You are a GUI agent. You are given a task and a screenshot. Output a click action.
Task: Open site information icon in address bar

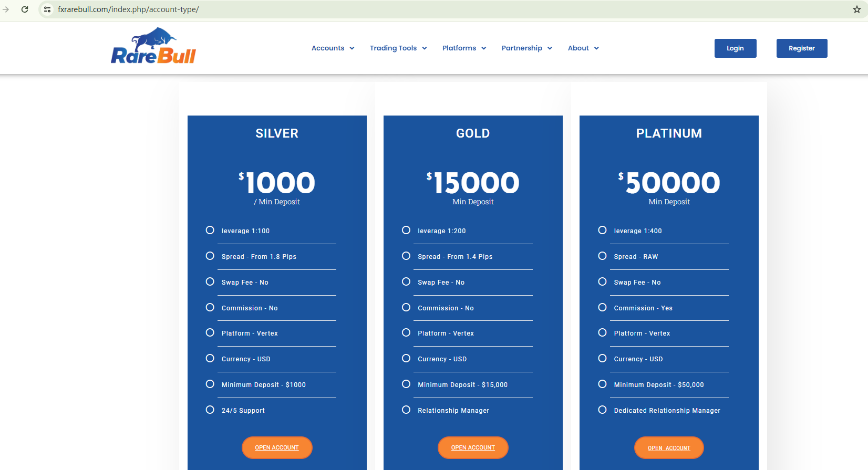(x=47, y=9)
